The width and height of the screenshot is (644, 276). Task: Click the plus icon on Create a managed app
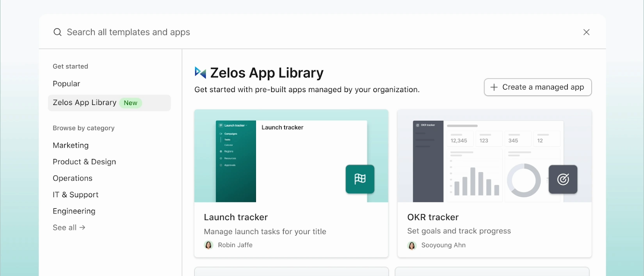(494, 87)
